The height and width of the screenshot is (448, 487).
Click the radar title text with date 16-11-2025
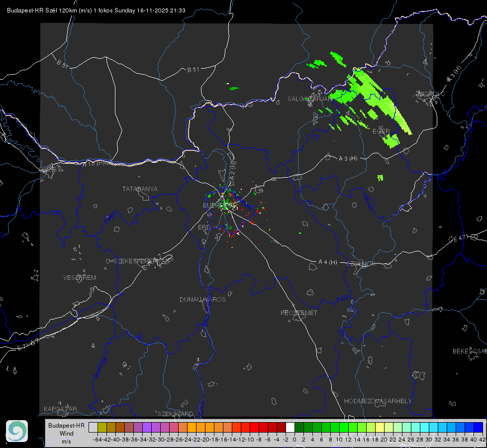coord(96,10)
